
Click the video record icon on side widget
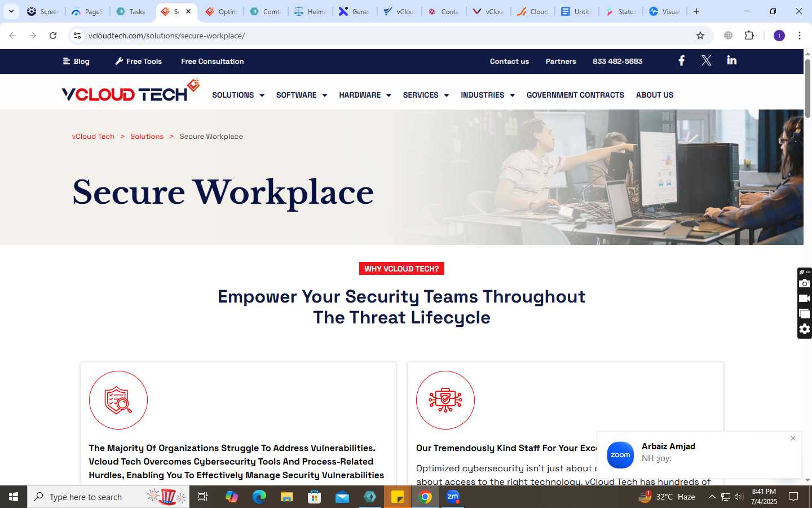[x=805, y=298]
